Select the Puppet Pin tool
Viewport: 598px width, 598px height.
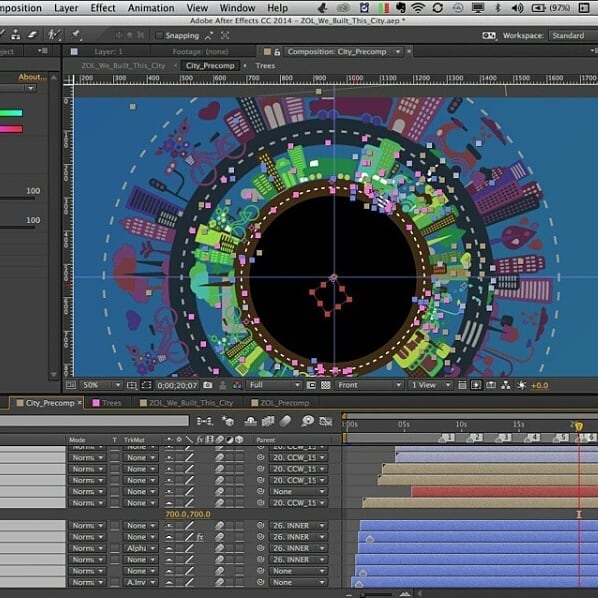(76, 35)
